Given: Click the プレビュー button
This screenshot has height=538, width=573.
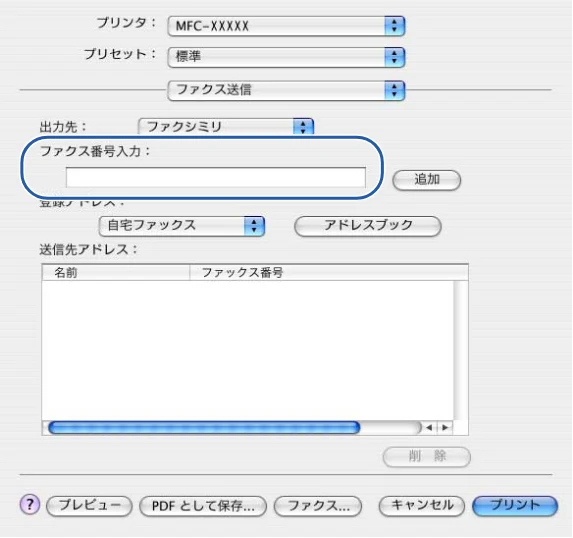Looking at the screenshot, I should (89, 506).
